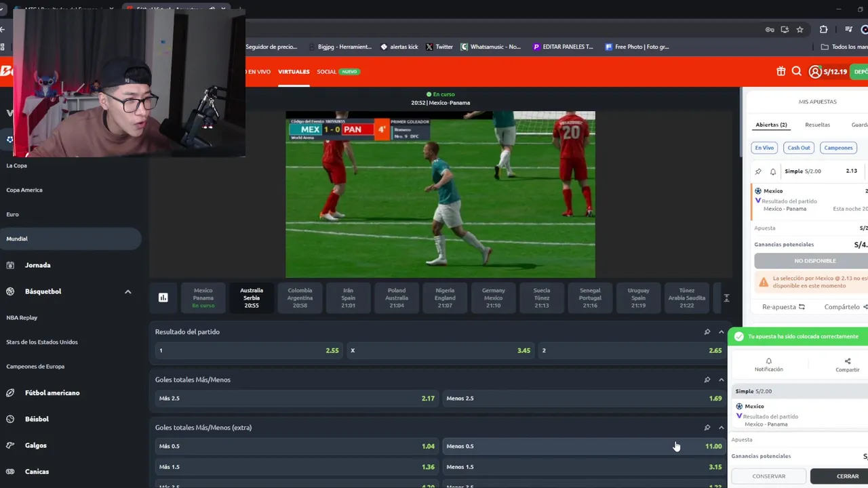Open the password key icon in address bar
The width and height of the screenshot is (868, 488).
(770, 29)
